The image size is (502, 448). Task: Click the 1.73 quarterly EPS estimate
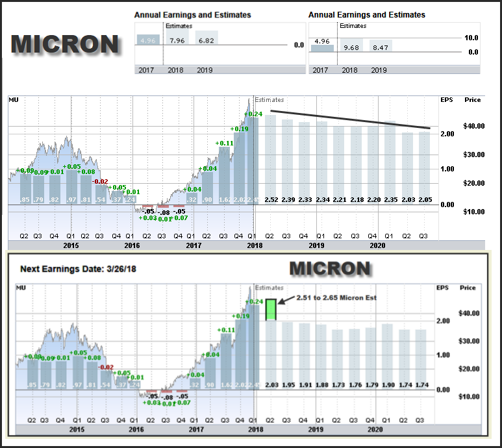click(338, 385)
